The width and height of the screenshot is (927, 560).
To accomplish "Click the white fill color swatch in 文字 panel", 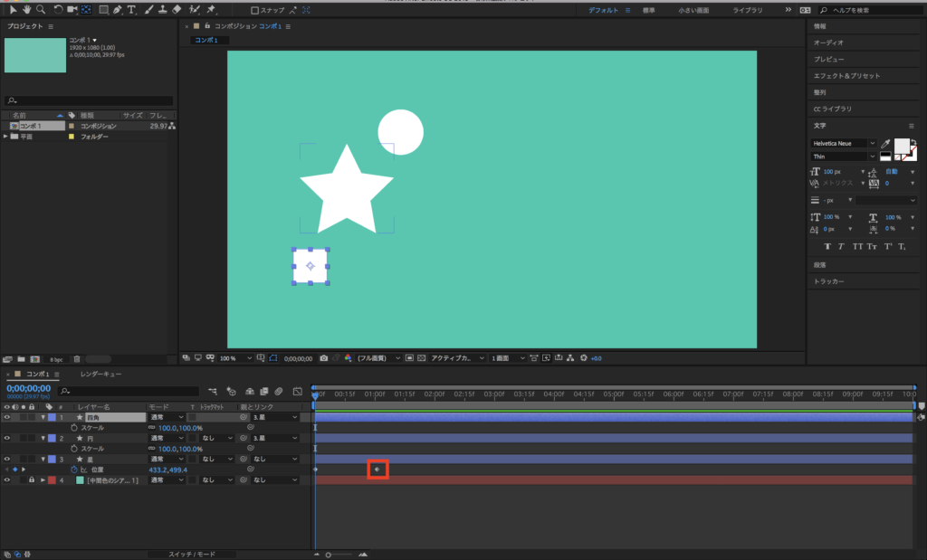I will (x=902, y=146).
